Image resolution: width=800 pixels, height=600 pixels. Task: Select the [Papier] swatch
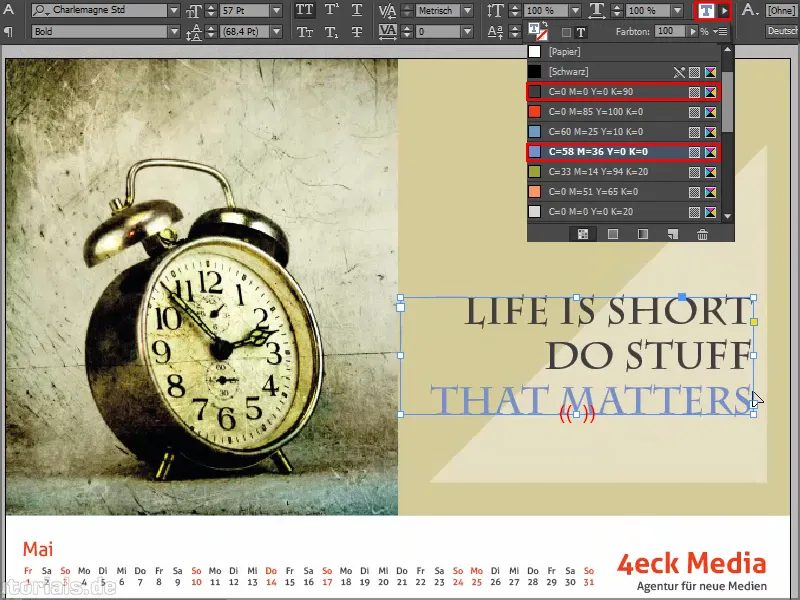(x=623, y=52)
